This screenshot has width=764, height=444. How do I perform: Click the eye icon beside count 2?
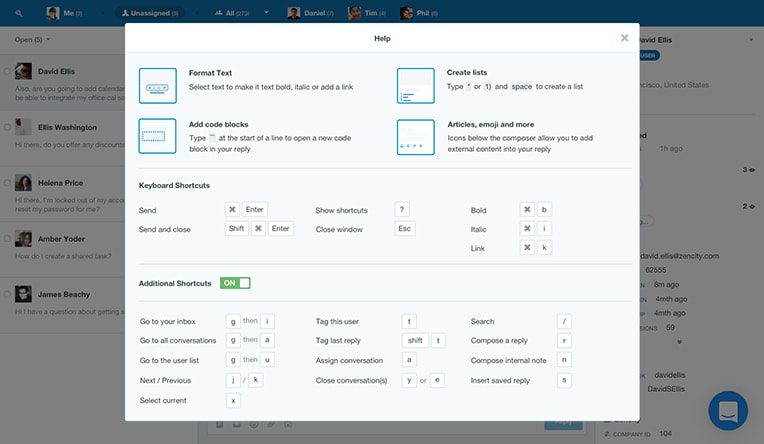pos(752,206)
